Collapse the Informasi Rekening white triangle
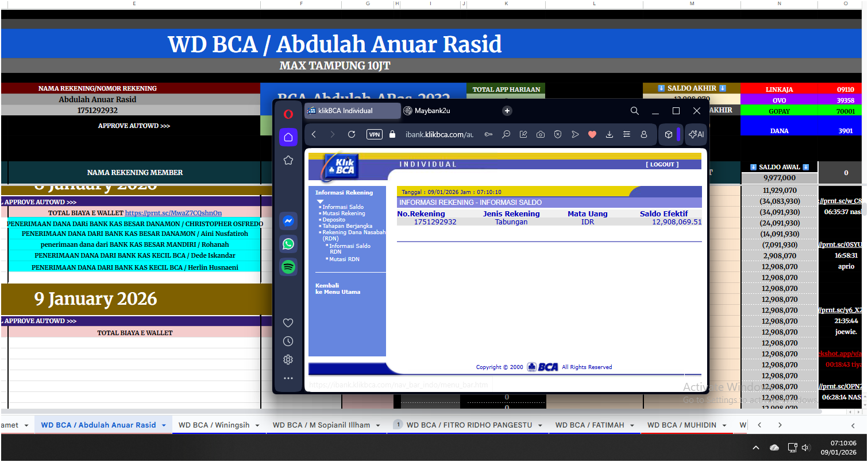This screenshot has height=462, width=868. [320, 201]
